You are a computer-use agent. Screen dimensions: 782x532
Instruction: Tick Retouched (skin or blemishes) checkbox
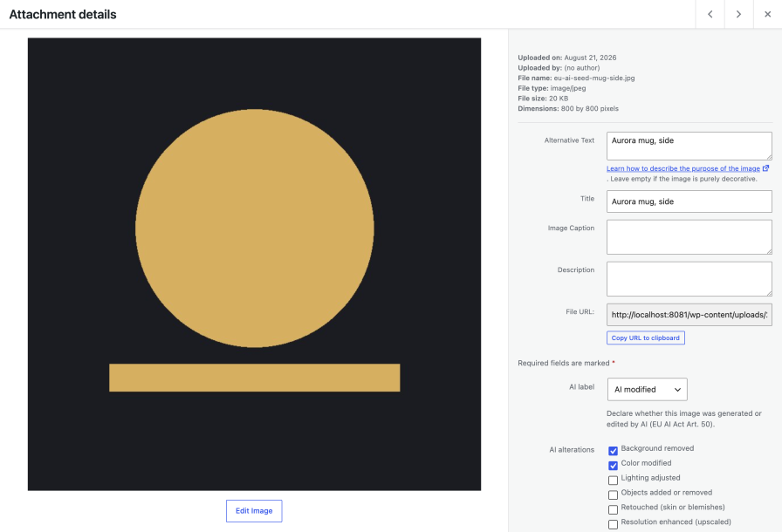(x=613, y=509)
